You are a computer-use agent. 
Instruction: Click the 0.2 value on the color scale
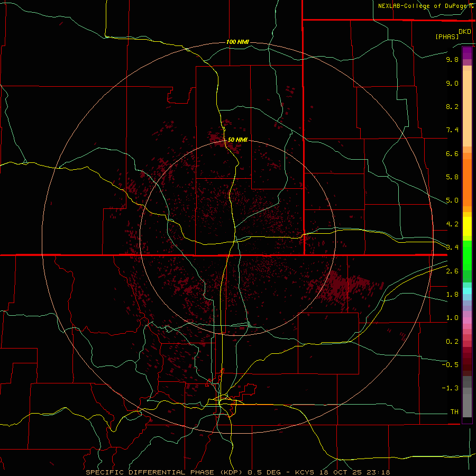pos(452,342)
